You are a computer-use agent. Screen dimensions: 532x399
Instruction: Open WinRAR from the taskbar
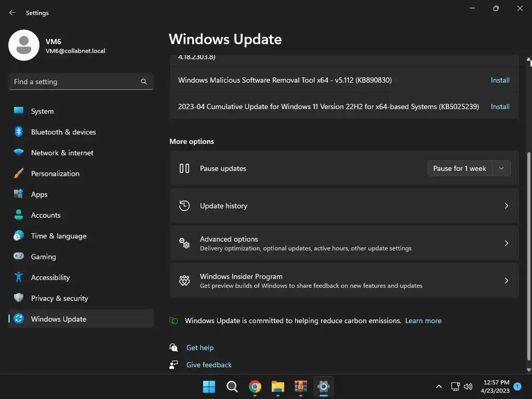[x=301, y=387]
